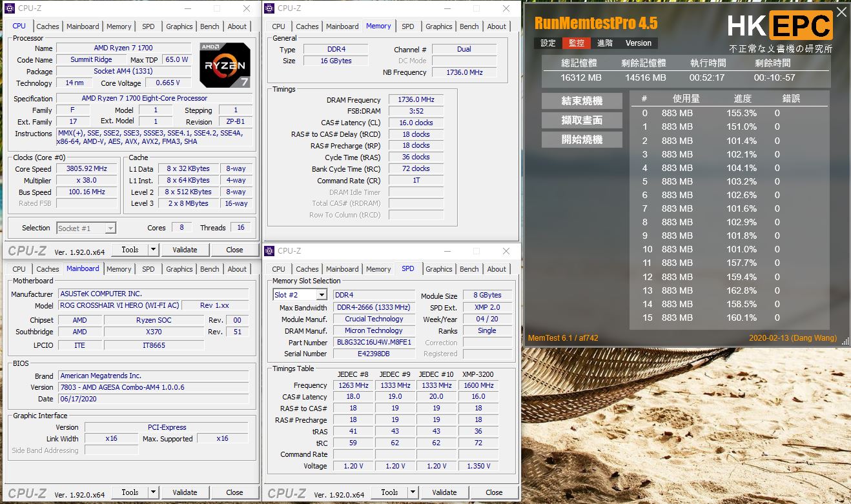The image size is (851, 504).
Task: Click CPU-Z title icon of SPD-tab window
Action: pos(269,251)
